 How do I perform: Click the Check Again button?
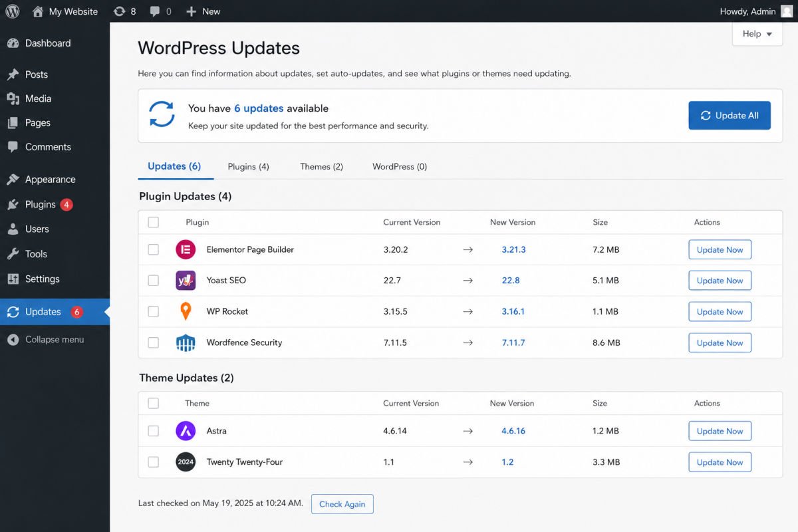pos(342,504)
